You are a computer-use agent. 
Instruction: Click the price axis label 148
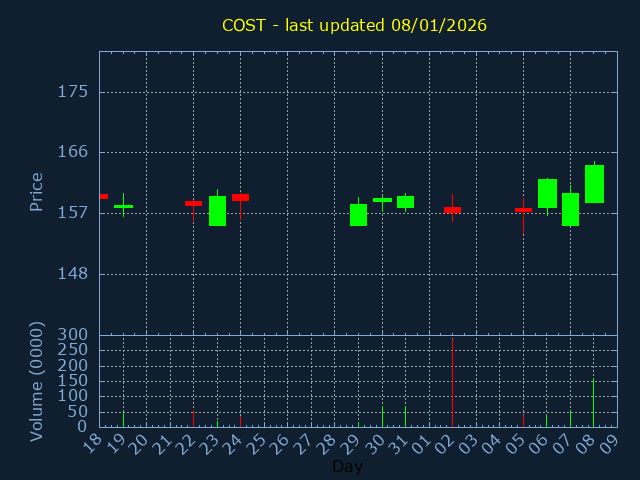(73, 273)
